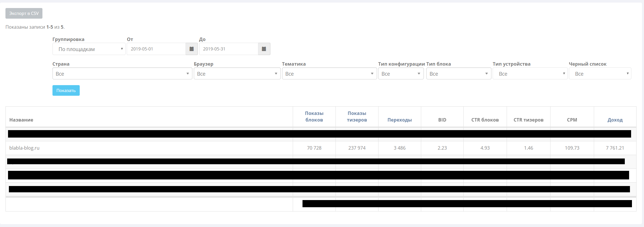Open the calendar for the До date
The image size is (644, 227).
pos(264,49)
